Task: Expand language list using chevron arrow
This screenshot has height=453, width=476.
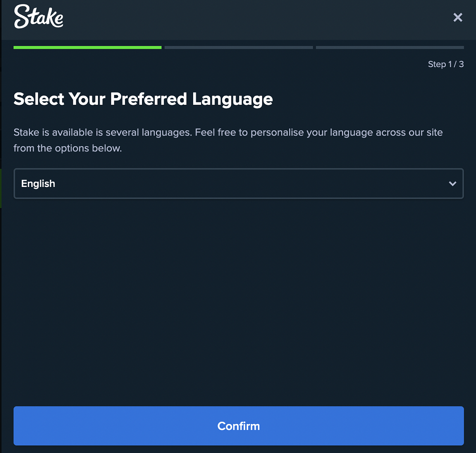Action: [452, 183]
